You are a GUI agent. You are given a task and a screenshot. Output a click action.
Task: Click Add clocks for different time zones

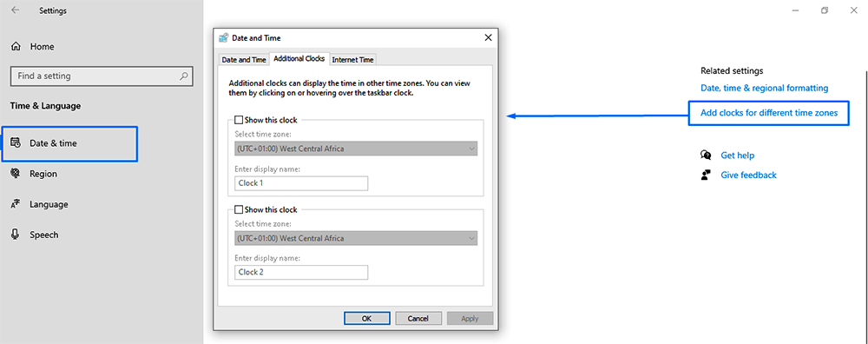pos(769,113)
